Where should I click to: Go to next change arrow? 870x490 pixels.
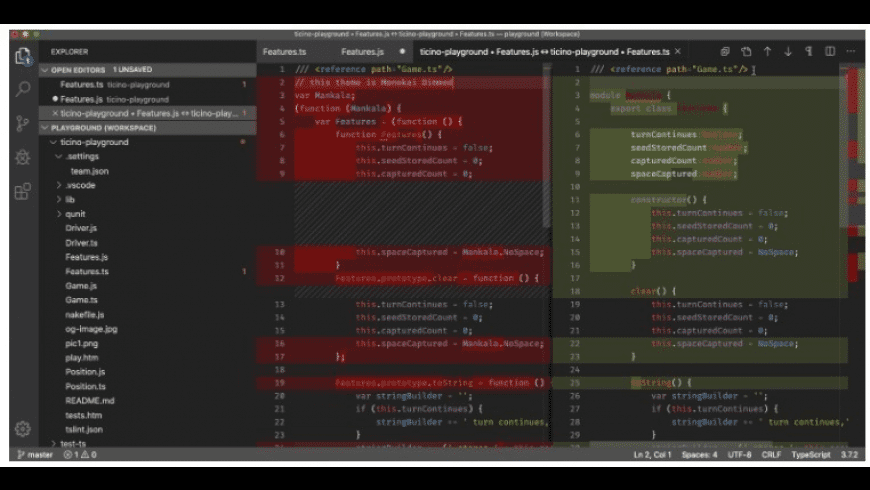point(788,51)
